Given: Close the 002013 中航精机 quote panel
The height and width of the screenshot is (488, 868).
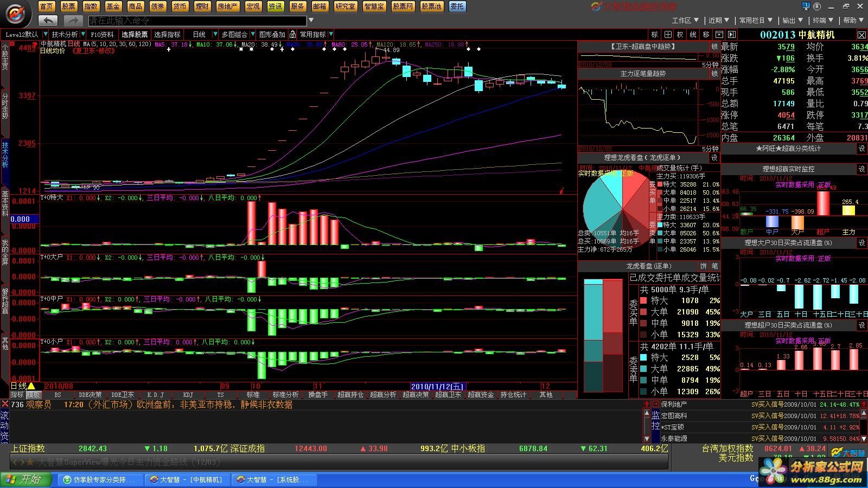Looking at the screenshot, I should tap(861, 35).
